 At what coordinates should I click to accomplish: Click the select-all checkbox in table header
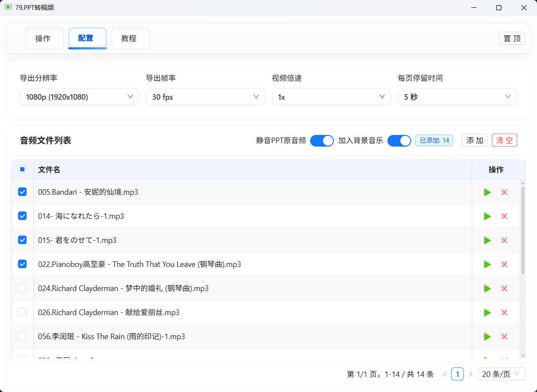pos(22,169)
